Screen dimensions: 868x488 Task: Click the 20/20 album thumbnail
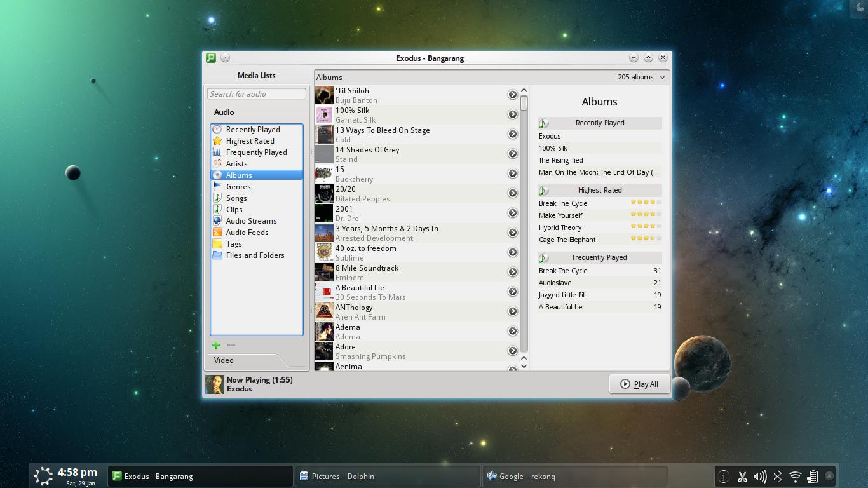tap(324, 193)
